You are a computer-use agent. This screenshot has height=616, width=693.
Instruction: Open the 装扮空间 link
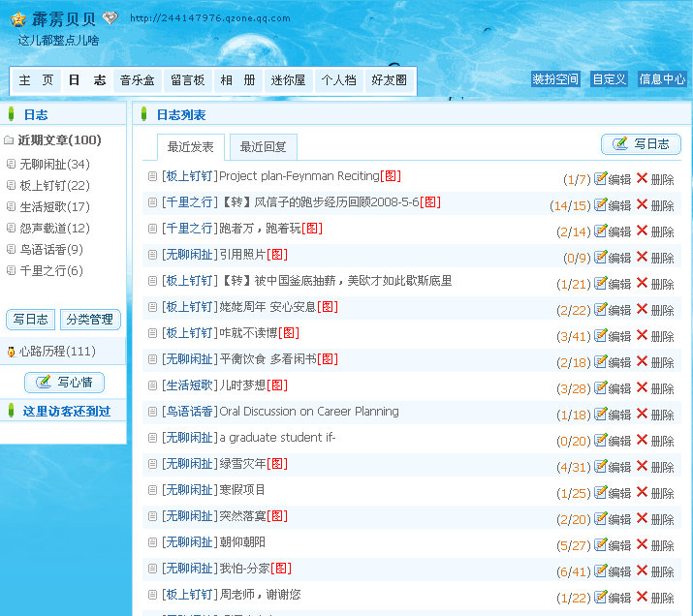(x=555, y=79)
